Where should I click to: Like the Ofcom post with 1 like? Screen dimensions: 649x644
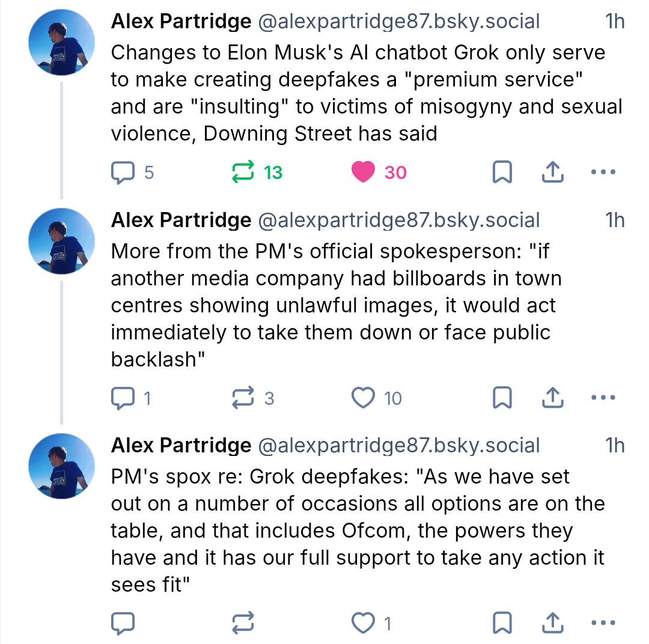click(363, 624)
